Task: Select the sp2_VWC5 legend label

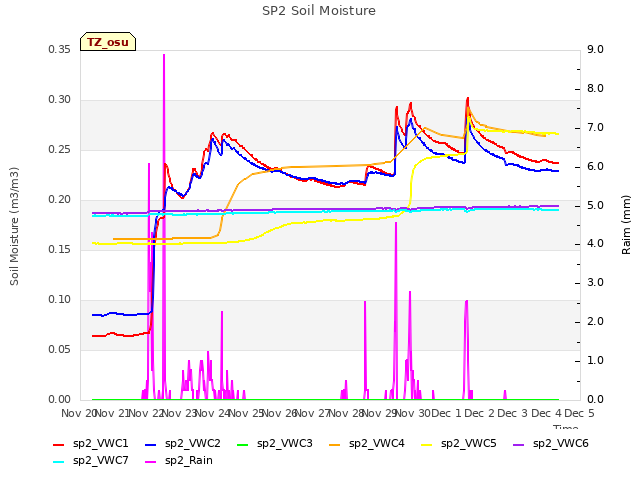Action: pos(469,444)
